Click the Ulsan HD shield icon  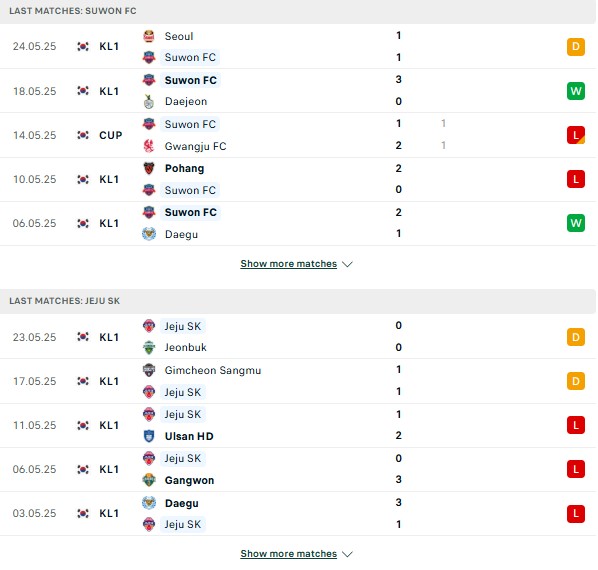click(x=149, y=436)
